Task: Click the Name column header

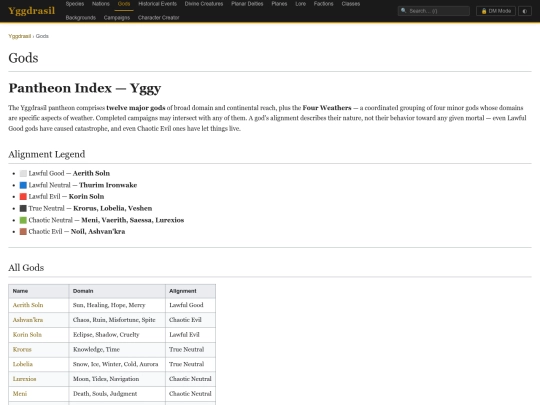Action: [39, 291]
